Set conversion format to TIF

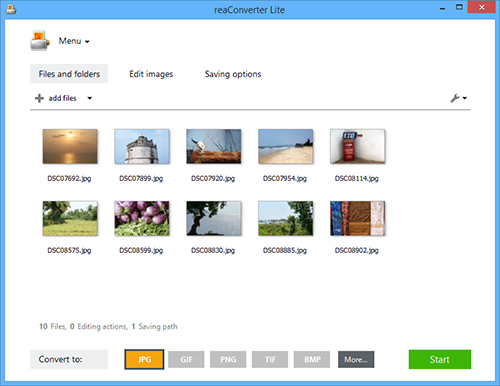pos(270,359)
